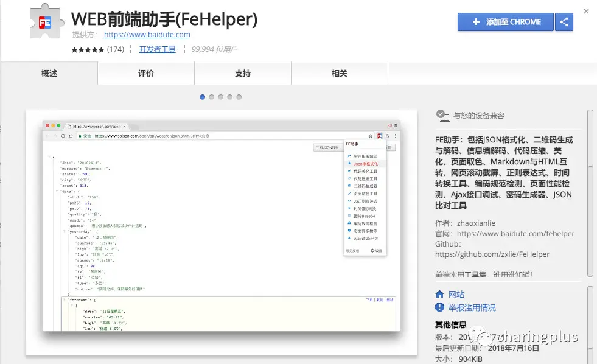Click the description panel scrollbar
597x364 pixels.
click(x=590, y=194)
